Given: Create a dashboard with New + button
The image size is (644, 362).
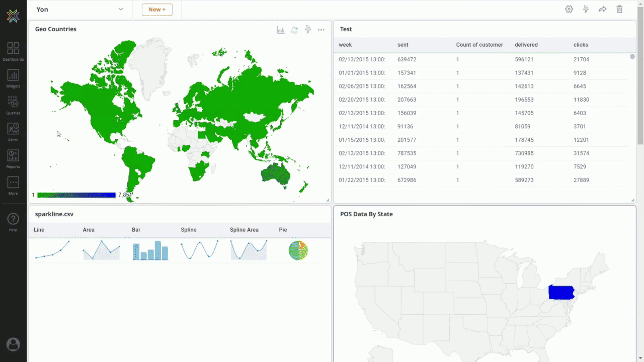Looking at the screenshot, I should tap(157, 9).
